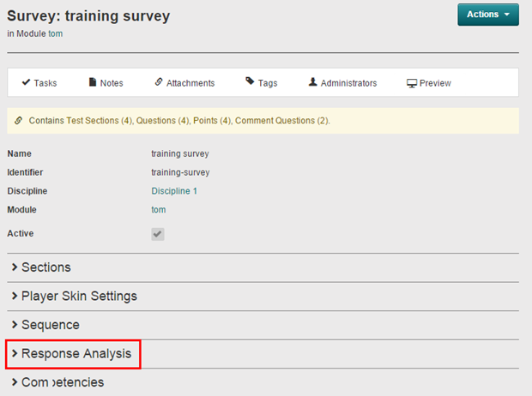Viewport: 532px width, 396px height.
Task: Open the Discipline 1 link
Action: [174, 191]
